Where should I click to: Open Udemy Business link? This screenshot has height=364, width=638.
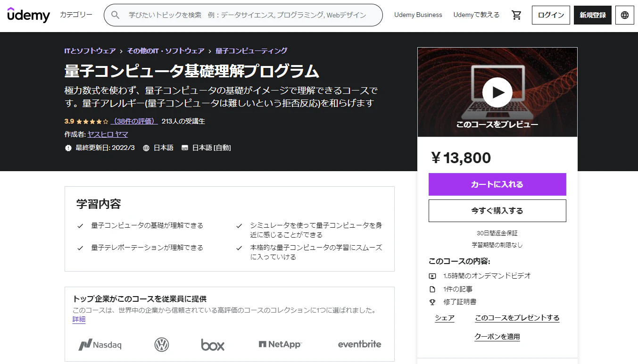[418, 15]
